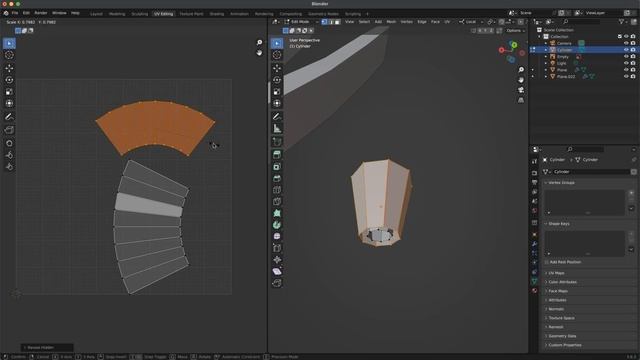640x360 pixels.
Task: Toggle camera view icon in 3D viewport
Action: point(521,90)
